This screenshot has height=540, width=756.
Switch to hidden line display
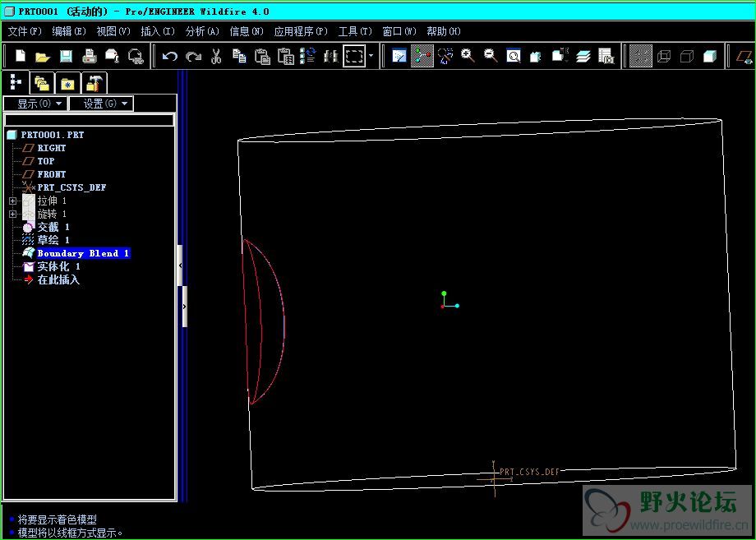click(x=664, y=57)
